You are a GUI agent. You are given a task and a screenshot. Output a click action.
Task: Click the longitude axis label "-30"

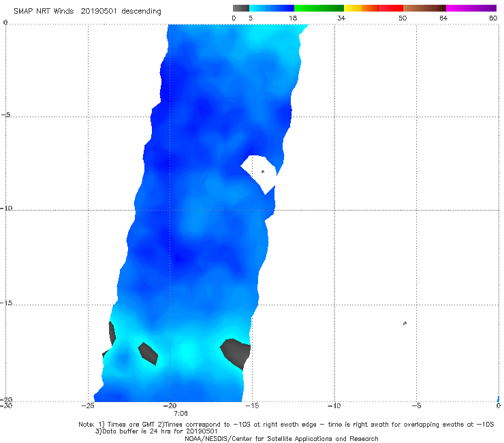tap(6, 406)
